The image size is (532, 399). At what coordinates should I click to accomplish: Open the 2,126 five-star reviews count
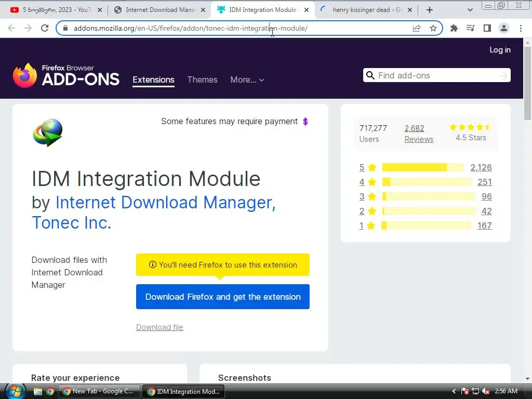(x=481, y=167)
